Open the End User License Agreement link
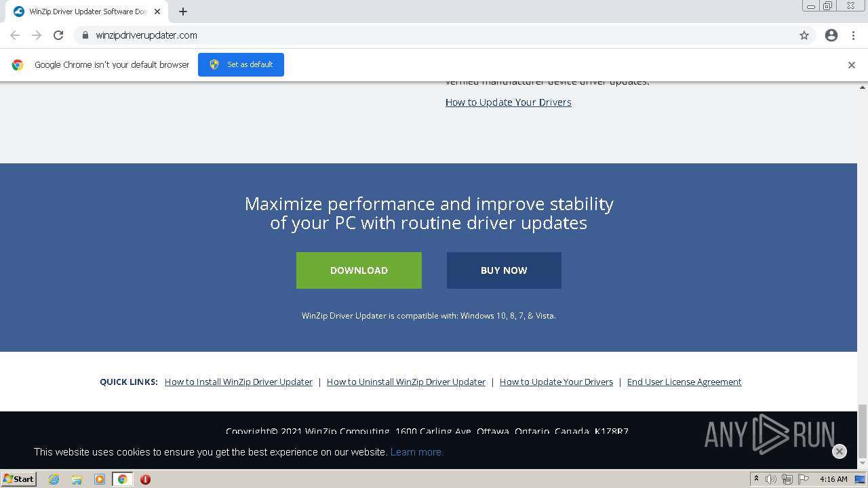 coord(684,382)
